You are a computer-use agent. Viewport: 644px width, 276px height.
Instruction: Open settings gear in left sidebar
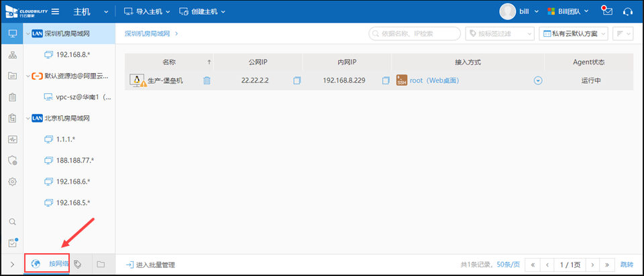pyautogui.click(x=11, y=182)
